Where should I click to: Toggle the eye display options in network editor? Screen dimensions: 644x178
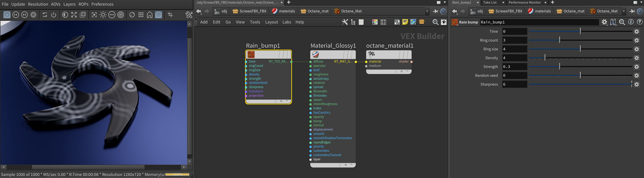coord(444,22)
